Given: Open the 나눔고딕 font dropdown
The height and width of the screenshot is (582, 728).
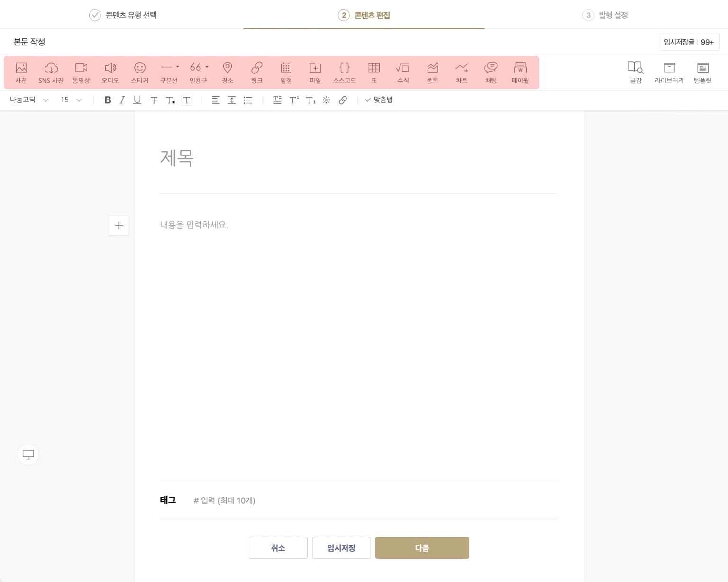Looking at the screenshot, I should [29, 100].
